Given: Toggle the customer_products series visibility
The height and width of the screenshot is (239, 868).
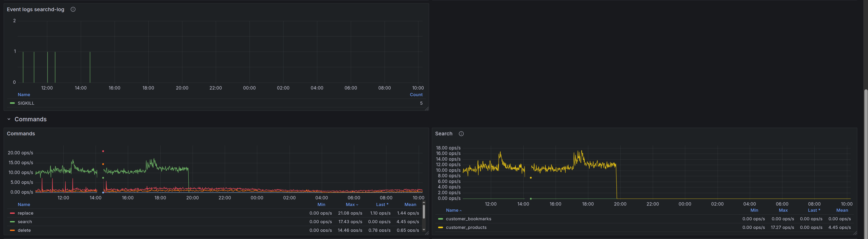Looking at the screenshot, I should 466,228.
